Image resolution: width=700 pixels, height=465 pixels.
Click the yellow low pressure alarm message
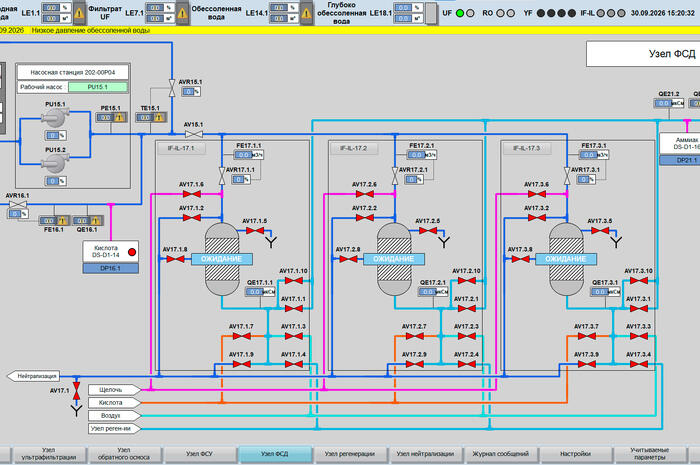tap(91, 30)
